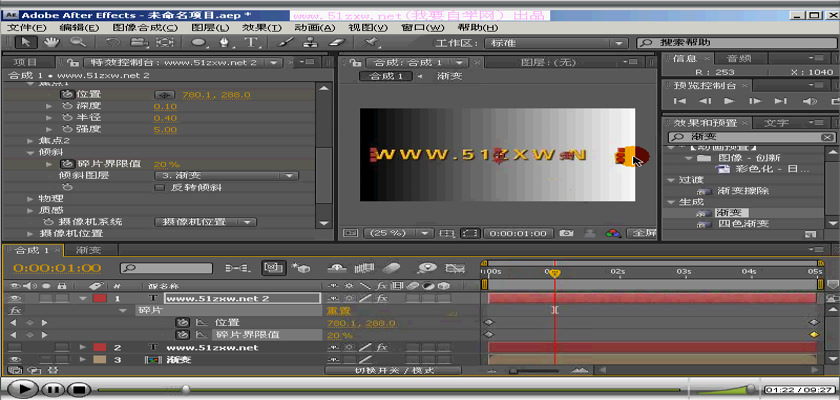Toggle stopwatch for 位置 in effect controls
The height and width of the screenshot is (400, 840).
pyautogui.click(x=67, y=94)
